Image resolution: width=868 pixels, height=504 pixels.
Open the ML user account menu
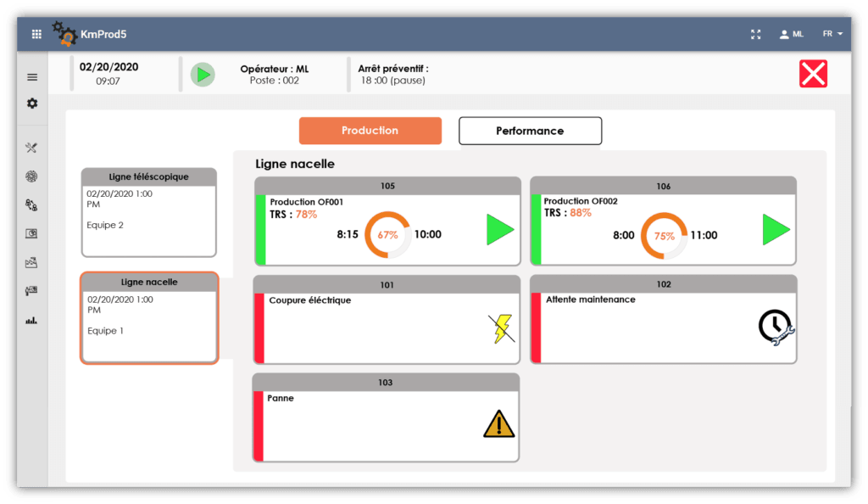(791, 34)
